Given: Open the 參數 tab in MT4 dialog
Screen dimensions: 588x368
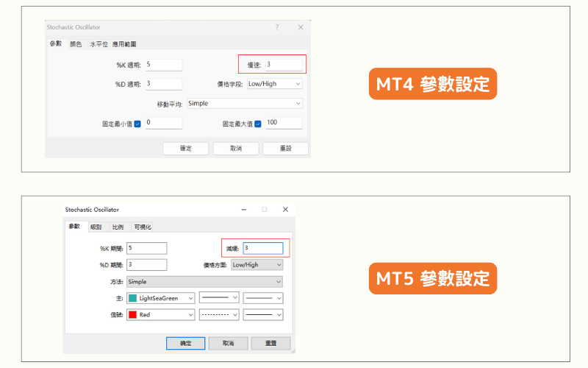Looking at the screenshot, I should pos(57,43).
